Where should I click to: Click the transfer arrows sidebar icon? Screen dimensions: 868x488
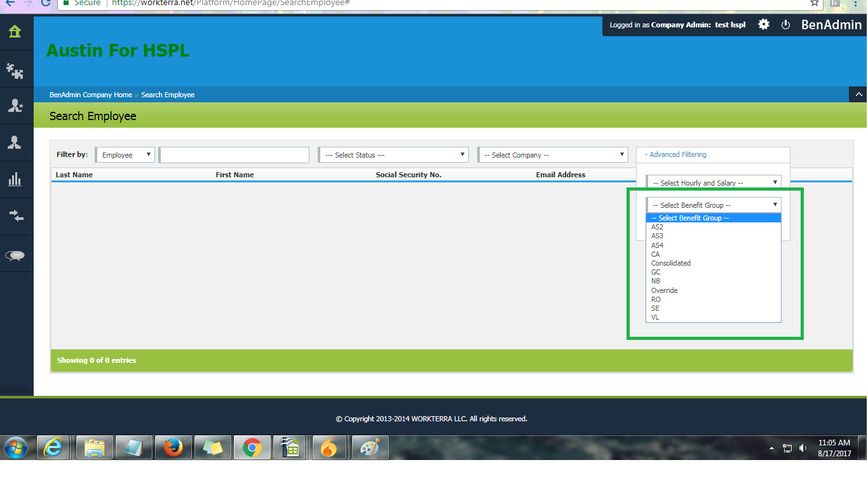[x=15, y=216]
